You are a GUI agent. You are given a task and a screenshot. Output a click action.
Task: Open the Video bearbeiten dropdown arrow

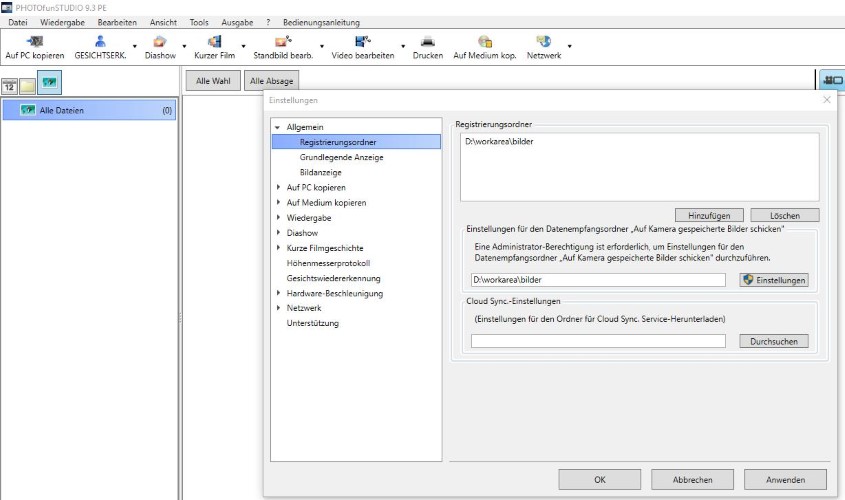point(403,47)
